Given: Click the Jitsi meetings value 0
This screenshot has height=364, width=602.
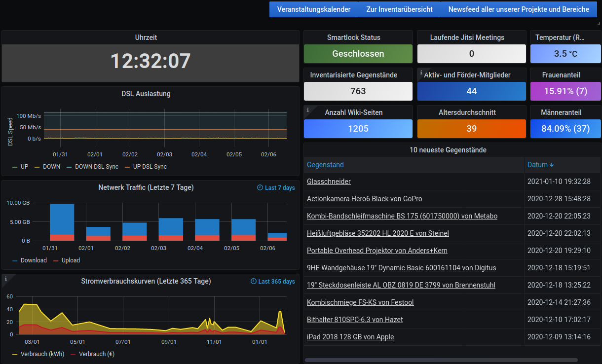Looking at the screenshot, I should (472, 54).
